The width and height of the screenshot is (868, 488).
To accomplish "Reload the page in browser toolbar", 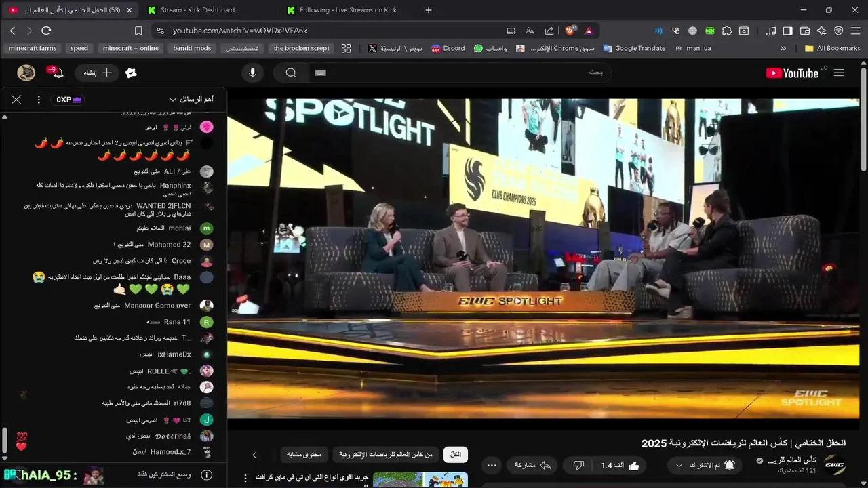I will pyautogui.click(x=46, y=30).
